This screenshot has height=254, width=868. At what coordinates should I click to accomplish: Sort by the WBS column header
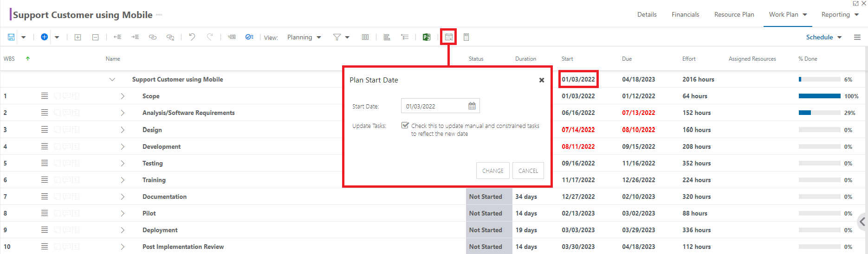(9, 59)
